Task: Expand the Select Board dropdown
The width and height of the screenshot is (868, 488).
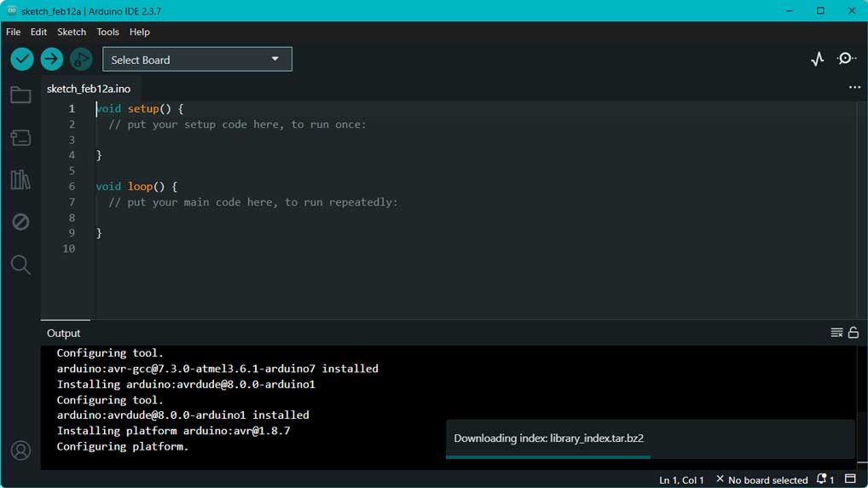Action: tap(197, 59)
